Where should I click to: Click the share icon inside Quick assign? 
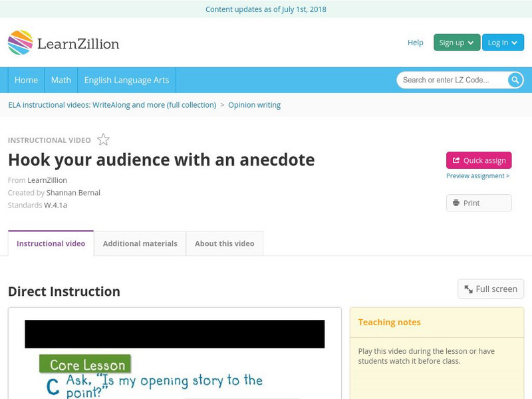[456, 160]
